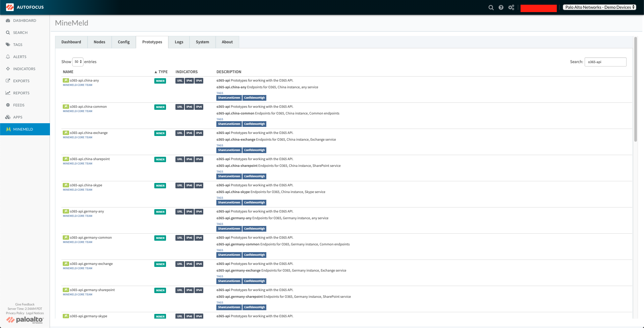Open the Privacy Policy link

tap(15, 313)
